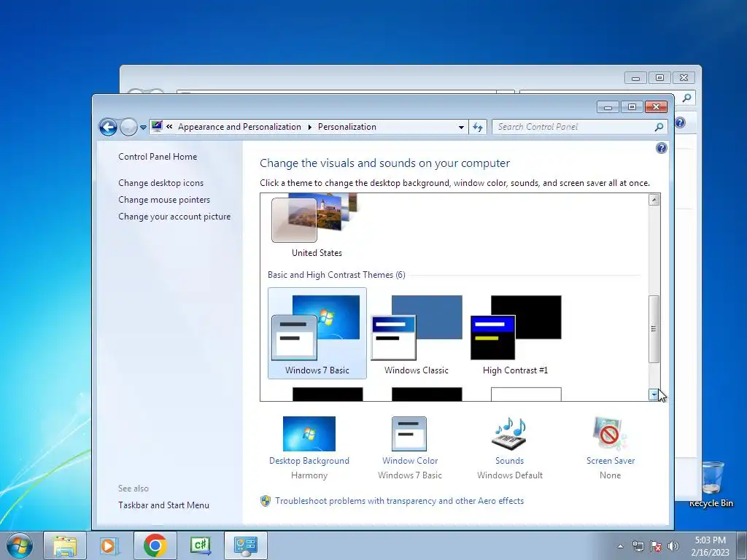Click search magnifier in the background window
This screenshot has width=747, height=560.
point(687,98)
